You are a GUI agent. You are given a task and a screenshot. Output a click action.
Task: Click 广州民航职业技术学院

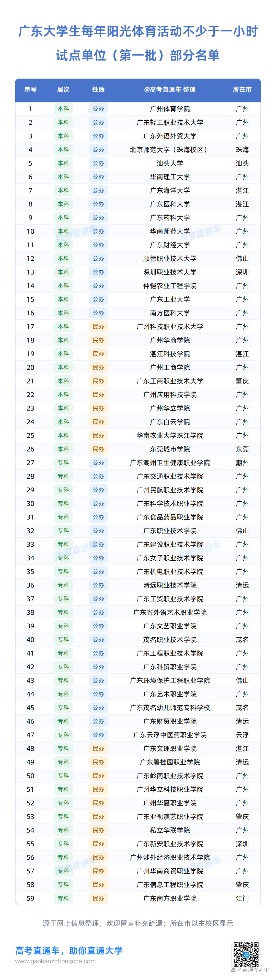point(170,490)
